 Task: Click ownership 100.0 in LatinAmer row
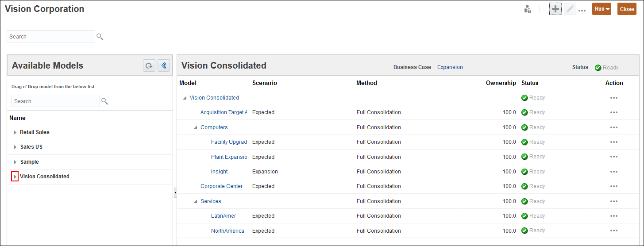pos(509,216)
